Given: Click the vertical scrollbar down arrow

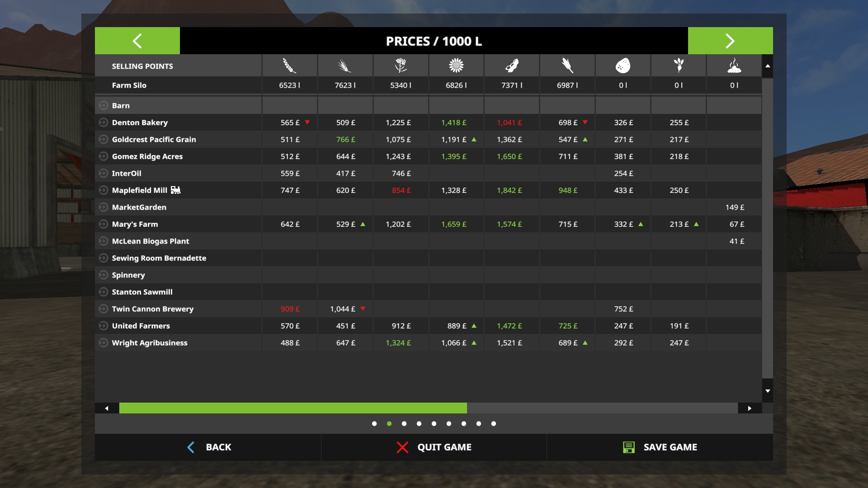Looking at the screenshot, I should click(x=768, y=391).
